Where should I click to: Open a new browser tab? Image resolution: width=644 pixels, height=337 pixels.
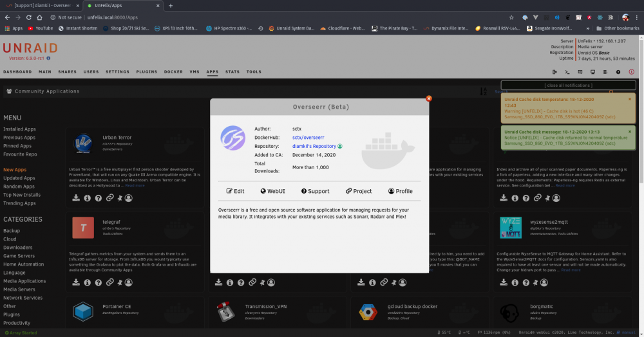tap(171, 6)
